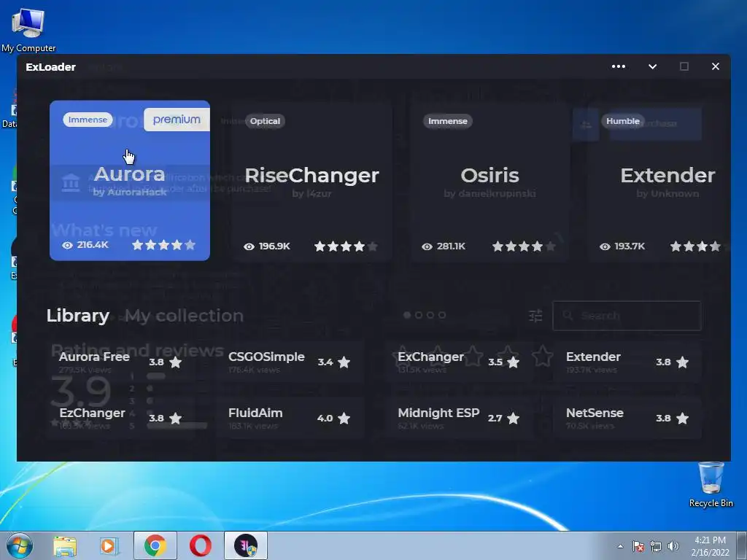Open Aurora Free in the library
747x560 pixels.
coord(122,362)
